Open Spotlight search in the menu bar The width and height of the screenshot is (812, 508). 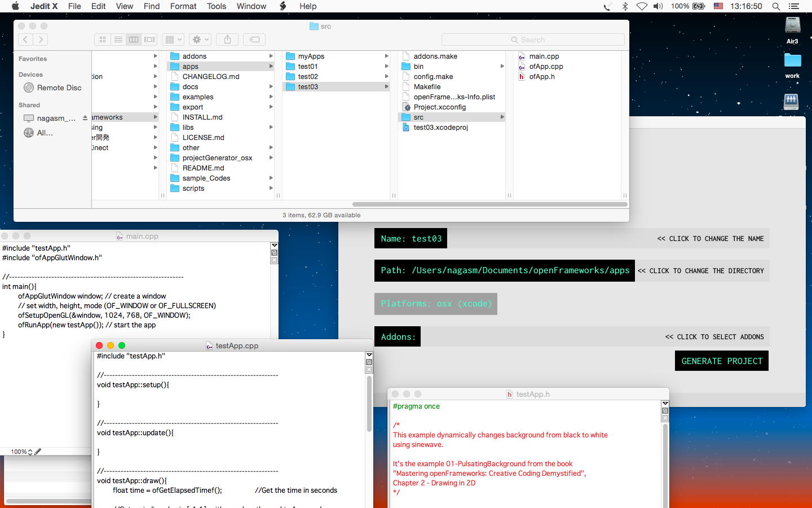pos(776,6)
